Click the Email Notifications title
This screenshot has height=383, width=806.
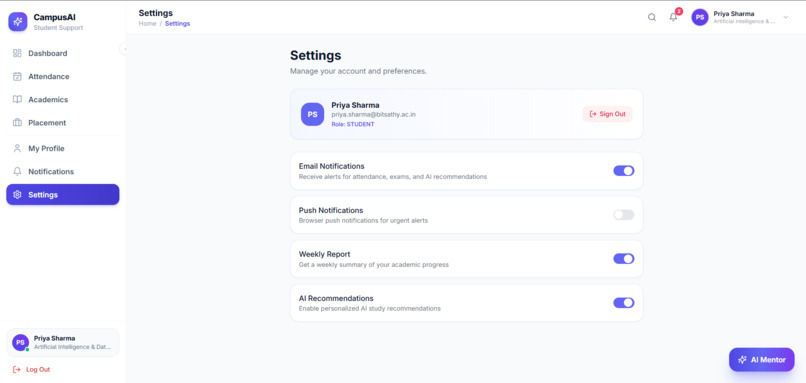click(332, 167)
